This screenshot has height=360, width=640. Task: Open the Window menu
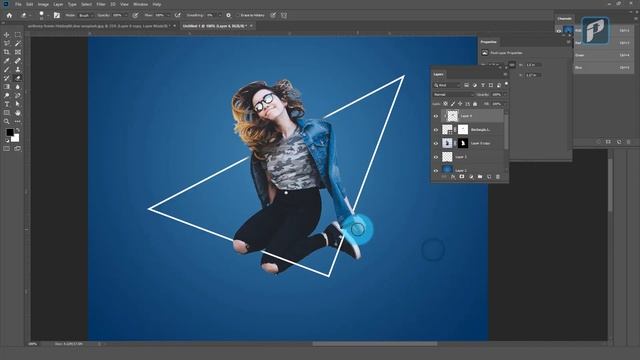[141, 4]
